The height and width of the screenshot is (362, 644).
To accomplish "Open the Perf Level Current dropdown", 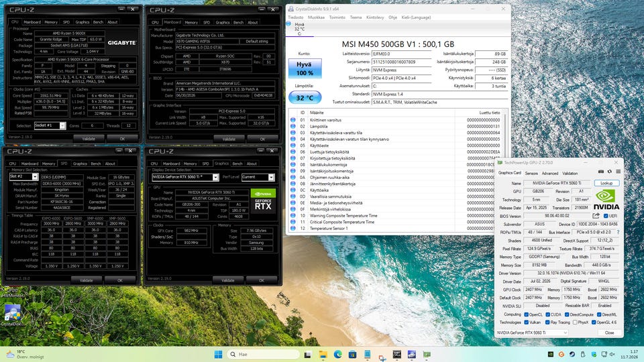I will pyautogui.click(x=258, y=177).
